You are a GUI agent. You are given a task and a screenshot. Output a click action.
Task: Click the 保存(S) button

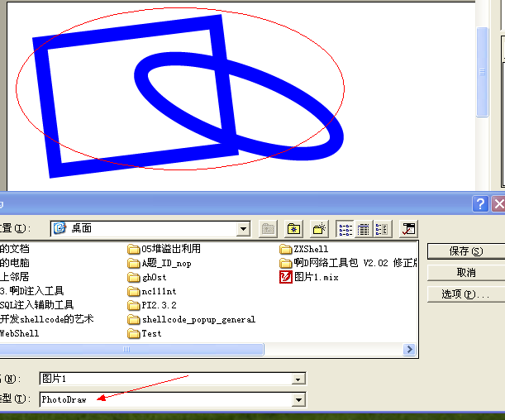coord(466,251)
